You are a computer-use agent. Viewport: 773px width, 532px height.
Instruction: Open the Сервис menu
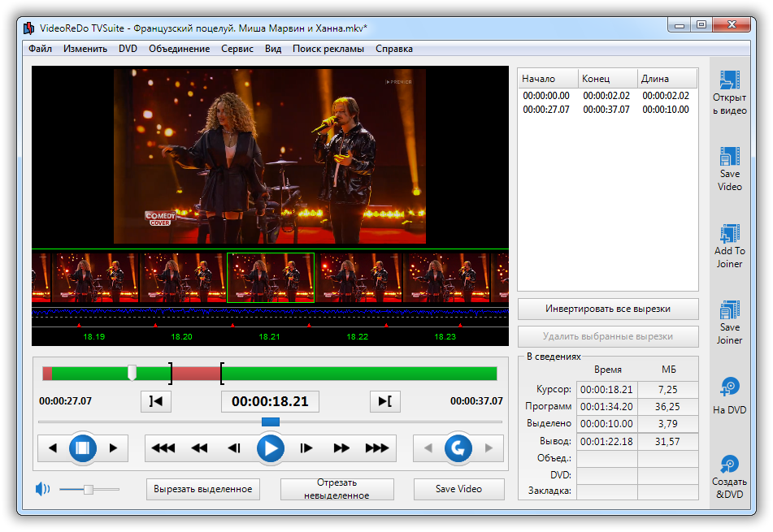pos(237,49)
